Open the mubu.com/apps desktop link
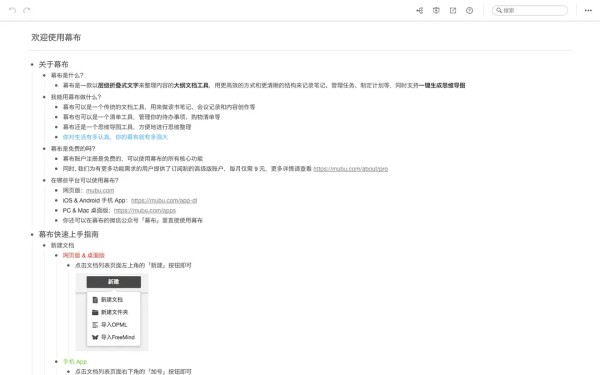Image resolution: width=600 pixels, height=375 pixels. [145, 210]
